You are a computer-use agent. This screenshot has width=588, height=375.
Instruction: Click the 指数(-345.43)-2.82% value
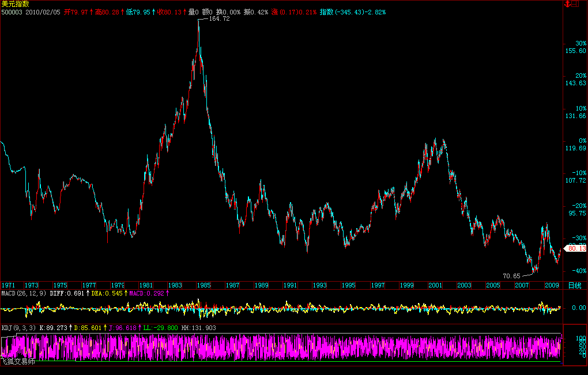pos(353,12)
